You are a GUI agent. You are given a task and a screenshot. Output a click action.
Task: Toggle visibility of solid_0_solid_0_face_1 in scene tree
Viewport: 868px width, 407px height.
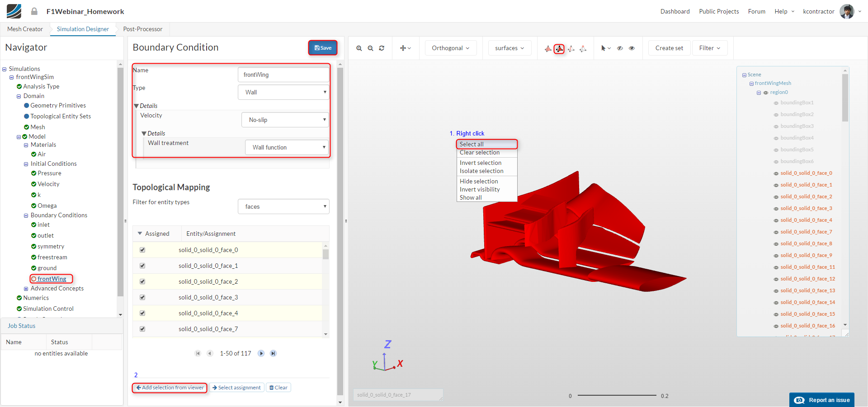click(x=776, y=185)
